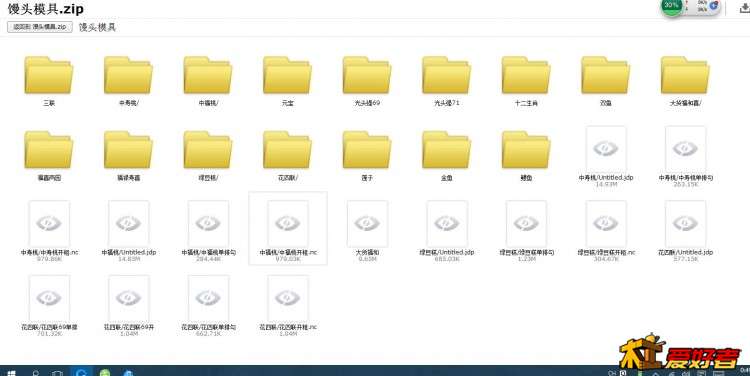Open the 鲤鱼 folder

526,150
